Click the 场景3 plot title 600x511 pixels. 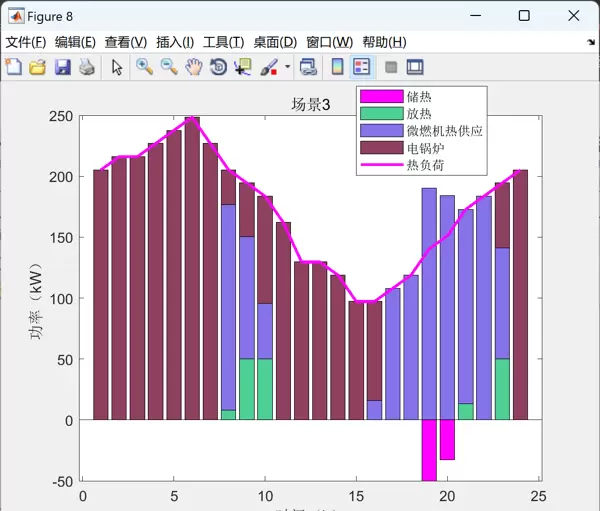click(x=310, y=105)
